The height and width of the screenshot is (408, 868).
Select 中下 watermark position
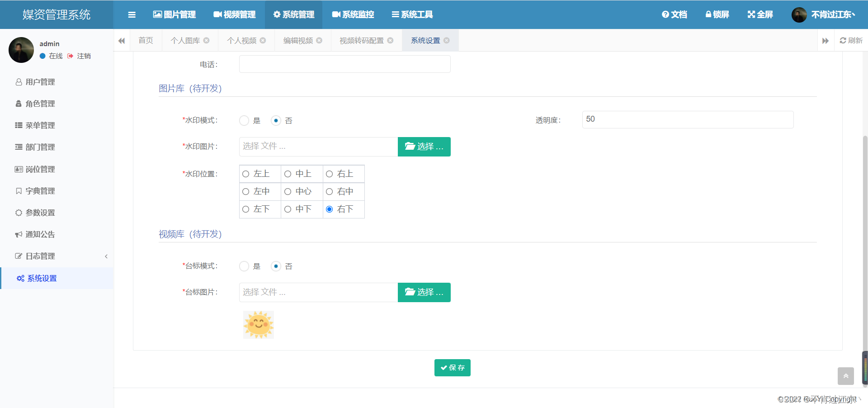tap(288, 209)
